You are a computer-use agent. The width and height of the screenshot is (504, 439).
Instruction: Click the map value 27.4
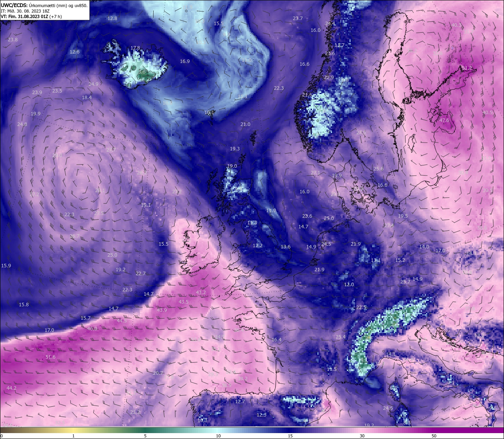pyautogui.click(x=389, y=226)
